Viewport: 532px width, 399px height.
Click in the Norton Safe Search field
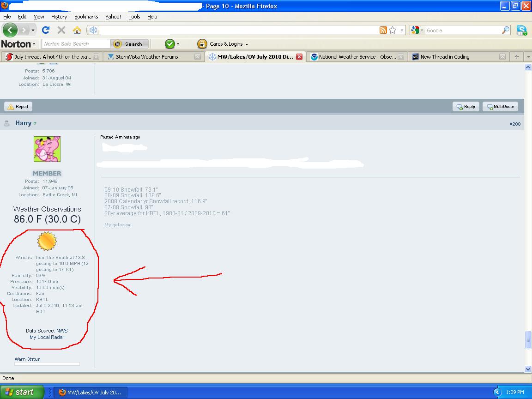point(76,44)
